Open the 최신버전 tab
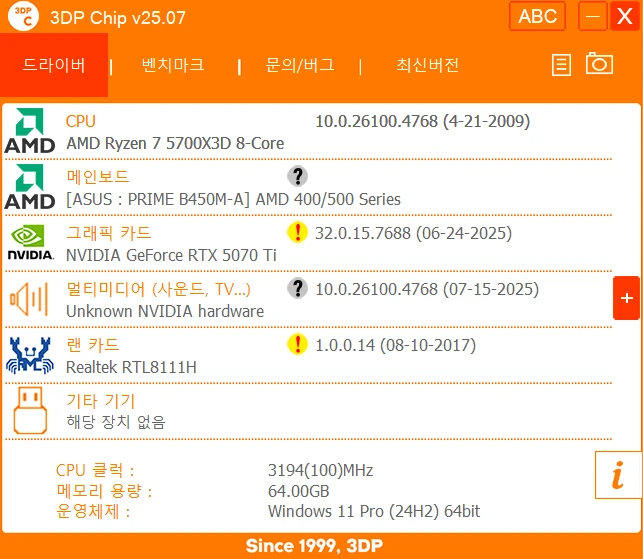This screenshot has width=643, height=559. point(427,65)
